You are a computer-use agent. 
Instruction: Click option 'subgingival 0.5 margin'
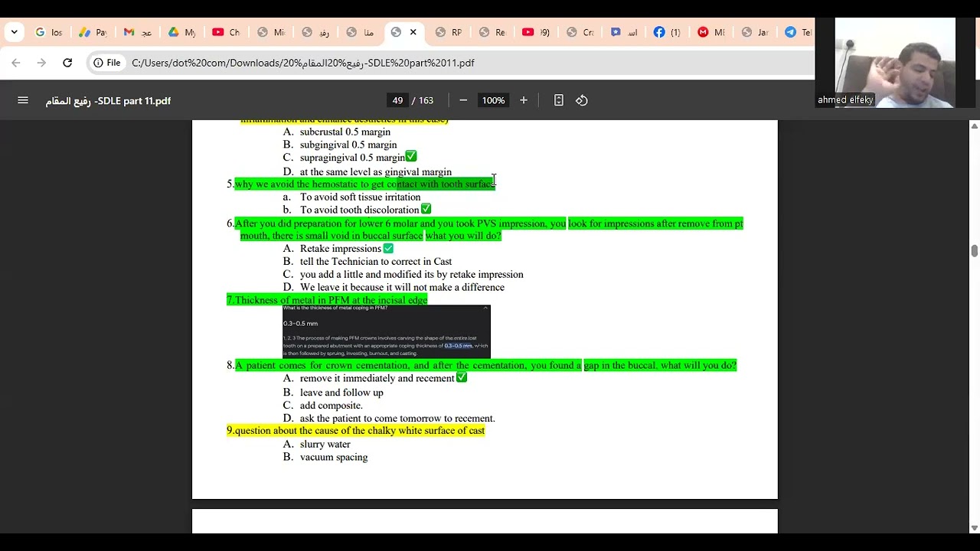tap(348, 145)
